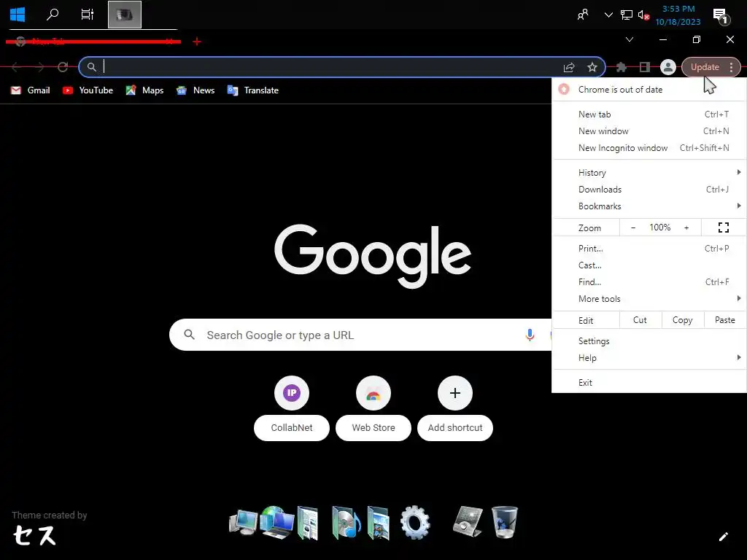Open Translate bookmark
The width and height of the screenshot is (747, 560).
253,90
